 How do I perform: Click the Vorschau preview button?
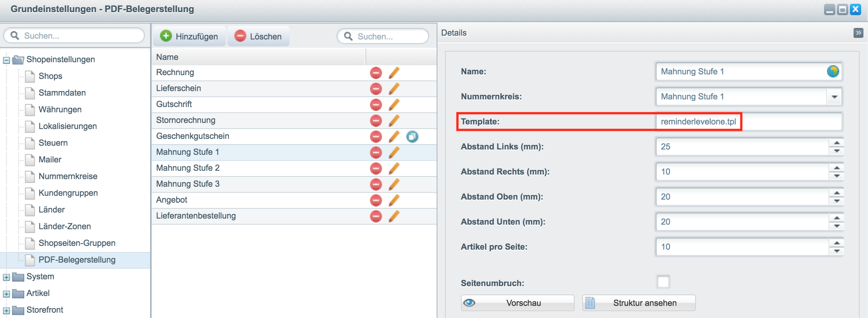517,303
